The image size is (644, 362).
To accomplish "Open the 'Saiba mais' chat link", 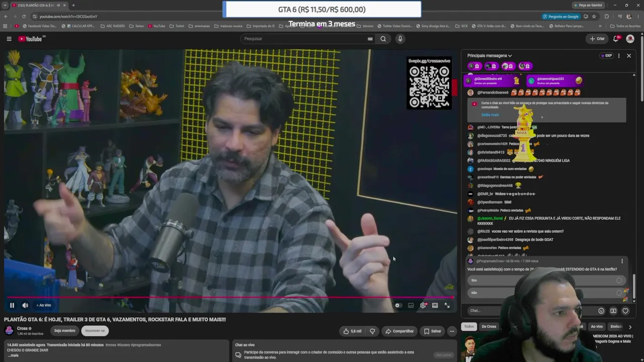I will tap(490, 115).
